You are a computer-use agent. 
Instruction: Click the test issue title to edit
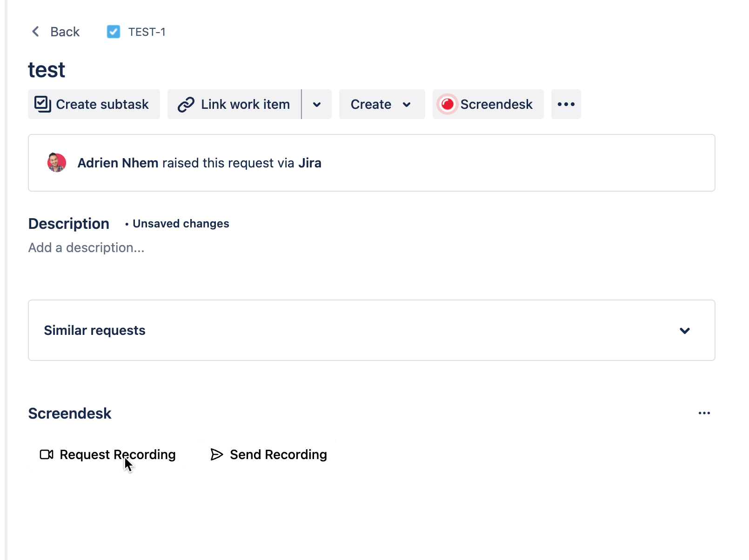47,70
